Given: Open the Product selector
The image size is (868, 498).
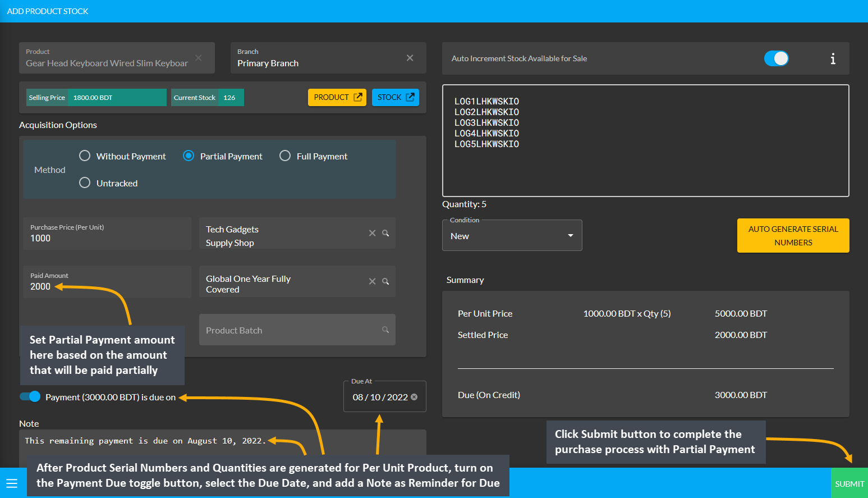Looking at the screenshot, I should coord(117,58).
